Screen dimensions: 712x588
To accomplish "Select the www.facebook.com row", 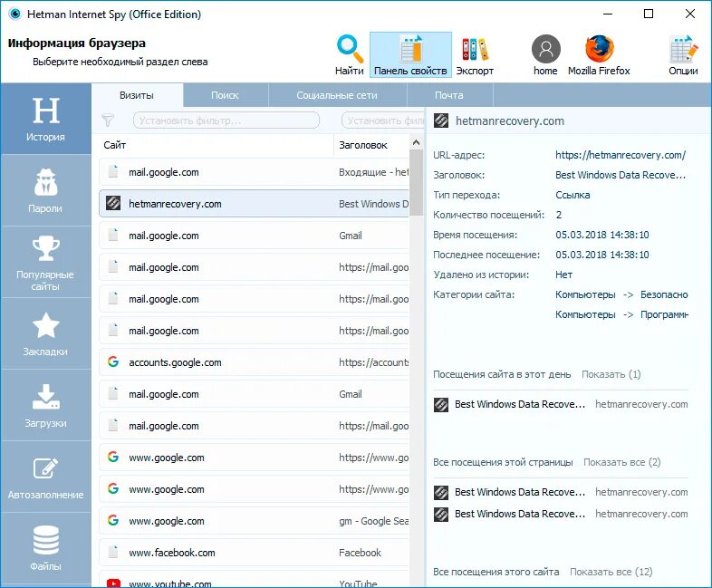I will [255, 553].
